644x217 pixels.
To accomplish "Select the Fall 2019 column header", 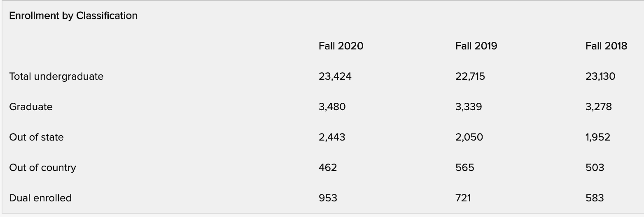I will tap(476, 46).
